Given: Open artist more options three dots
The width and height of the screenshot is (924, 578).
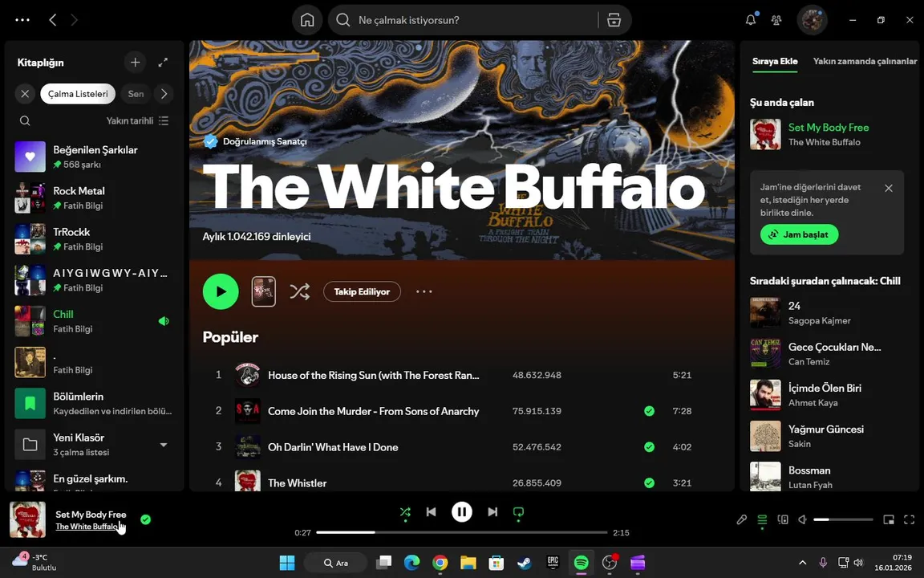Looking at the screenshot, I should (x=423, y=291).
